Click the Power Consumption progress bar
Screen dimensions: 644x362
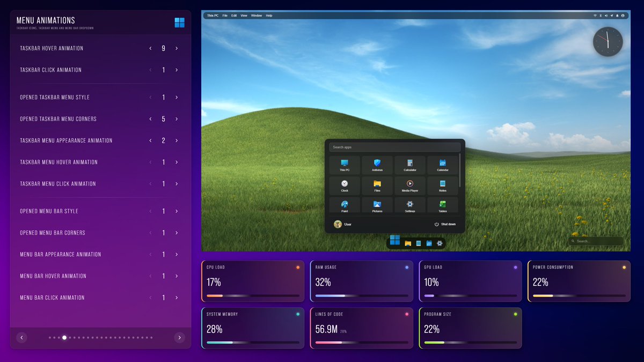(x=579, y=295)
